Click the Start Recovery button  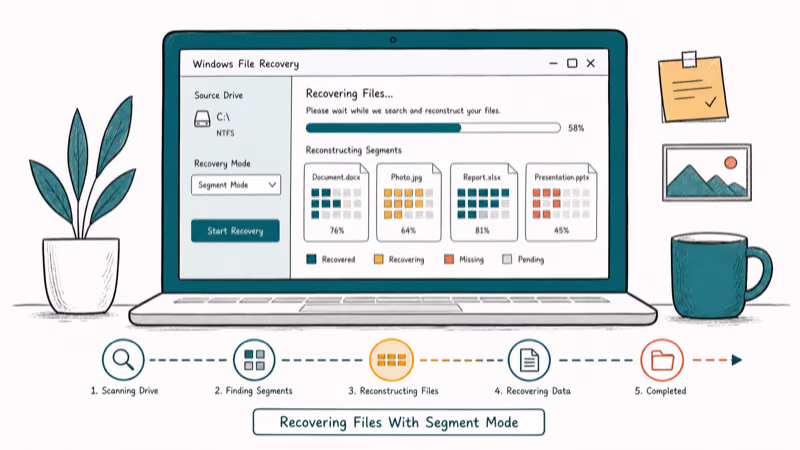[235, 231]
